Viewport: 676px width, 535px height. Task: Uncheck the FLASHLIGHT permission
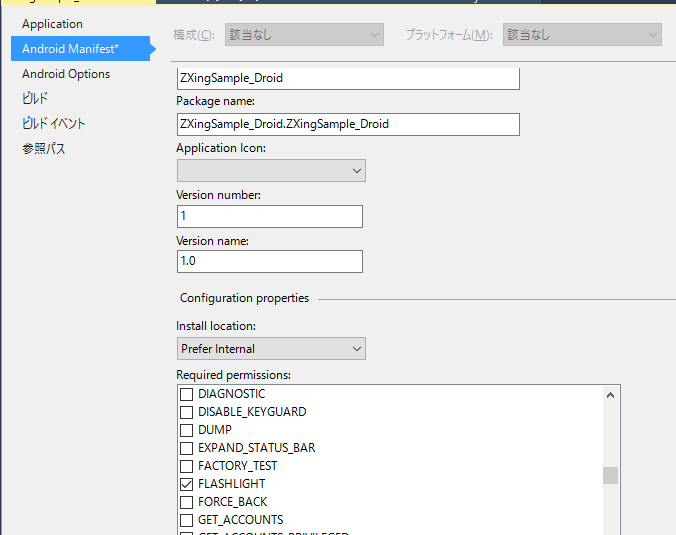[186, 485]
